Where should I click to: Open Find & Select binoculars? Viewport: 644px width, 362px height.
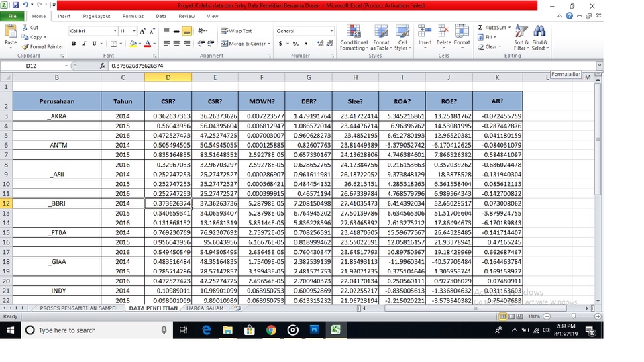539,38
